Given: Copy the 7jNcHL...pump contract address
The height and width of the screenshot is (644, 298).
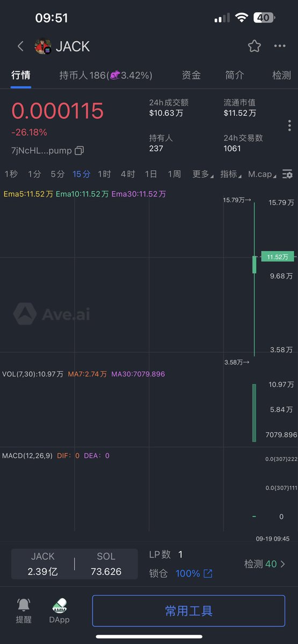Looking at the screenshot, I should coord(79,150).
